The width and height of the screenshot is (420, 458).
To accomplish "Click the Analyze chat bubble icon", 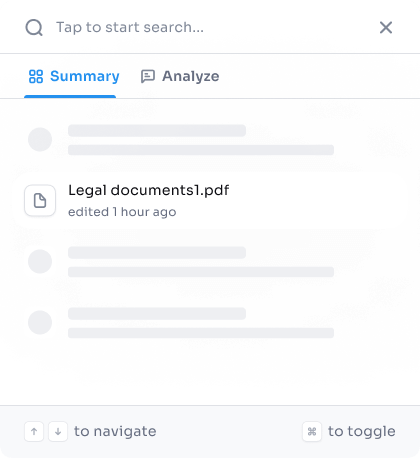I will point(148,76).
